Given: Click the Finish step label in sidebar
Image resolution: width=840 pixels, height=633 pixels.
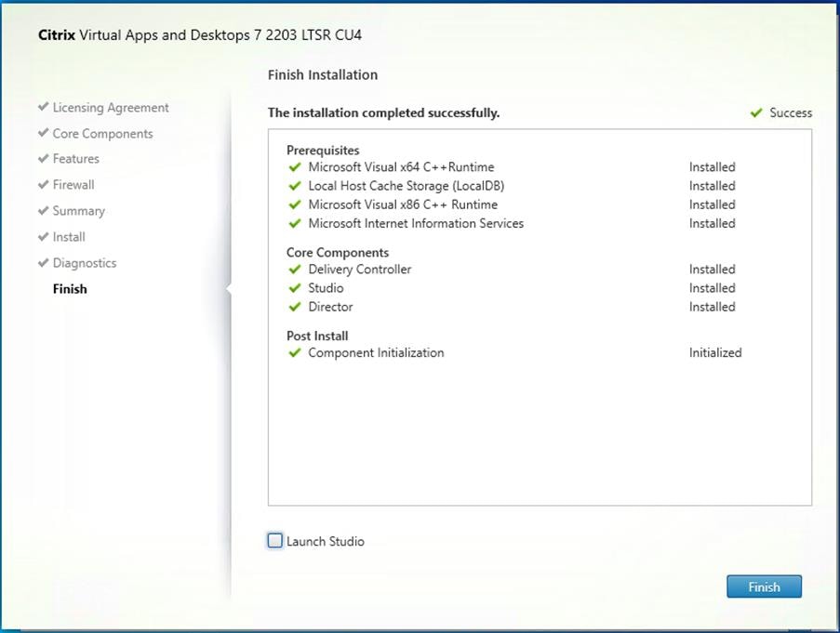Looking at the screenshot, I should (70, 288).
